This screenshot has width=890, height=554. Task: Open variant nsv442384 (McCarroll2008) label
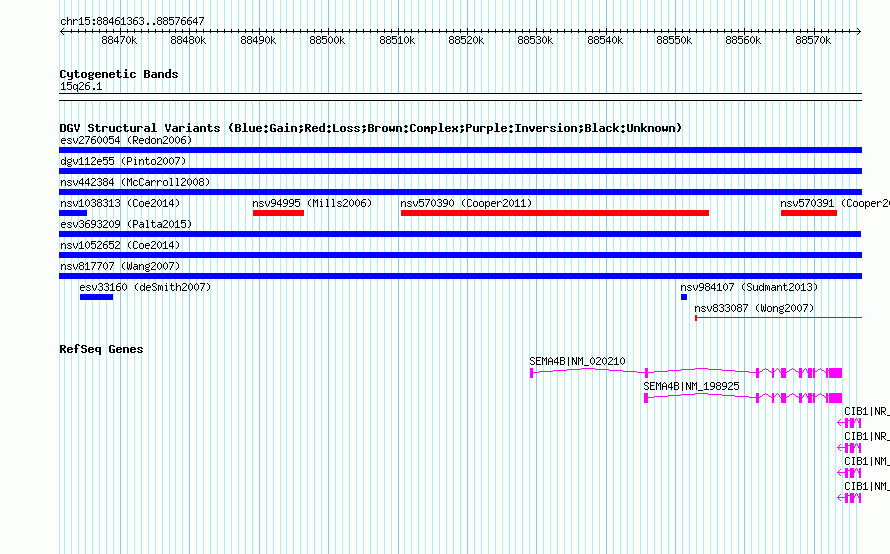[135, 182]
